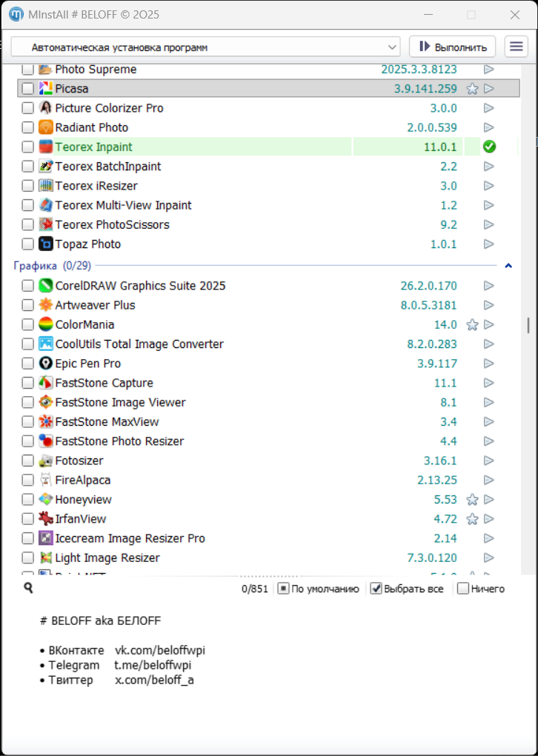
Task: Select the Light Image Resizer entry
Action: tap(107, 558)
